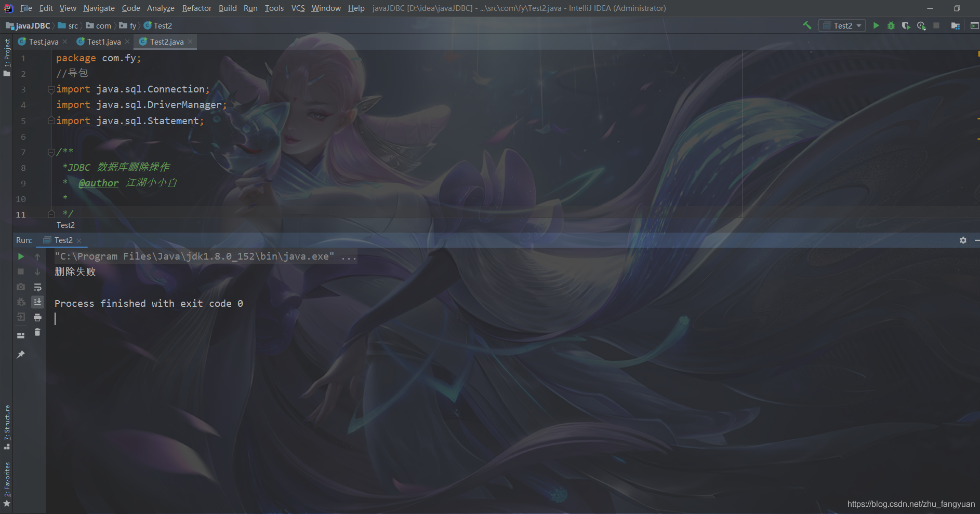Screen dimensions: 980x514
Task: Dump threads with the camera icon
Action: [x=21, y=287]
